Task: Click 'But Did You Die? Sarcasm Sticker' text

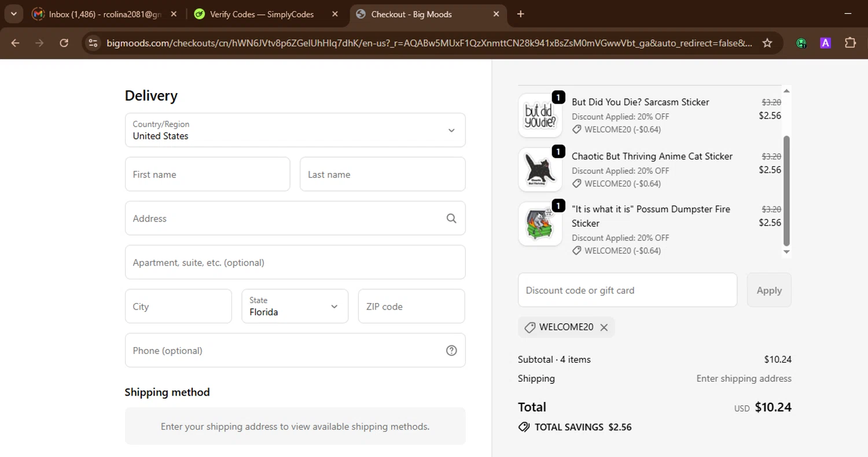Action: [x=640, y=102]
